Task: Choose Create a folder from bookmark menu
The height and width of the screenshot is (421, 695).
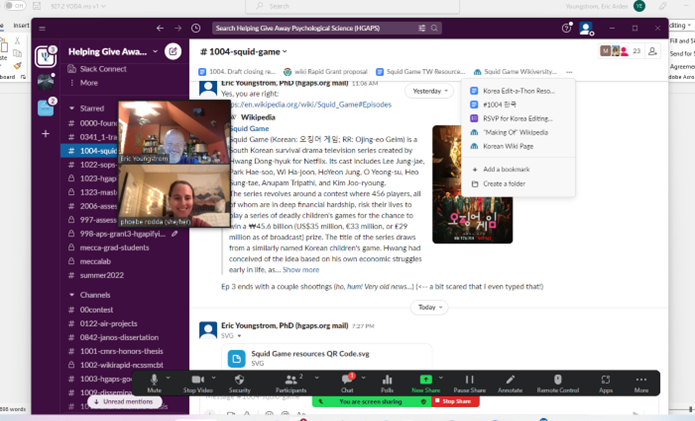Action: [x=506, y=184]
